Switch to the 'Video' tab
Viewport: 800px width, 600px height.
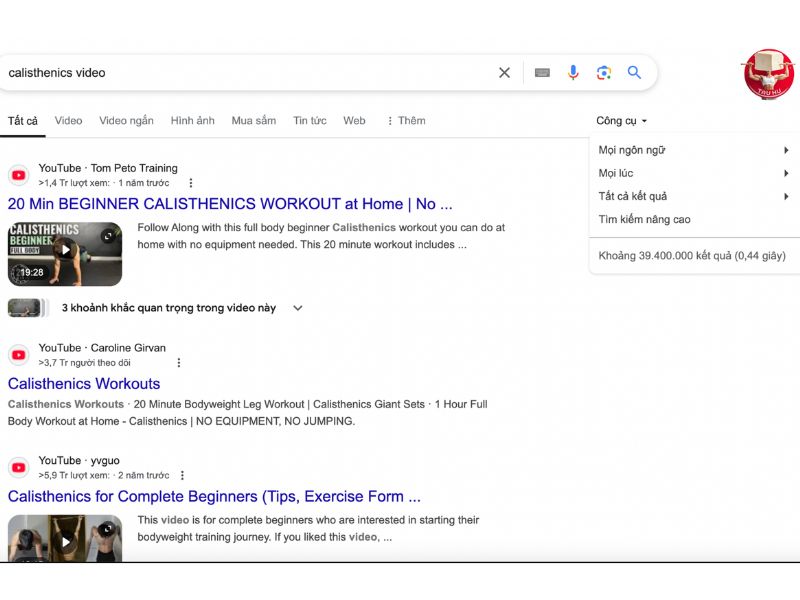coord(68,121)
